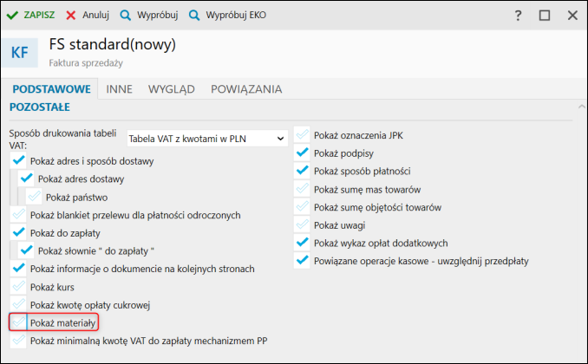Uncheck Pokaż adres i sposób dostawy

(18, 161)
